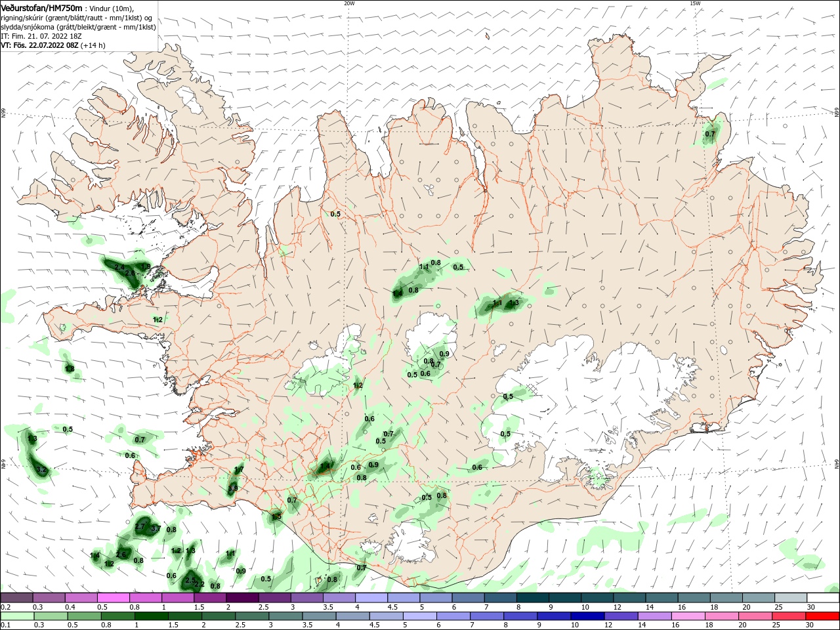
Task: Select the deep purple 2 swatch in upper legend
Action: point(242,598)
